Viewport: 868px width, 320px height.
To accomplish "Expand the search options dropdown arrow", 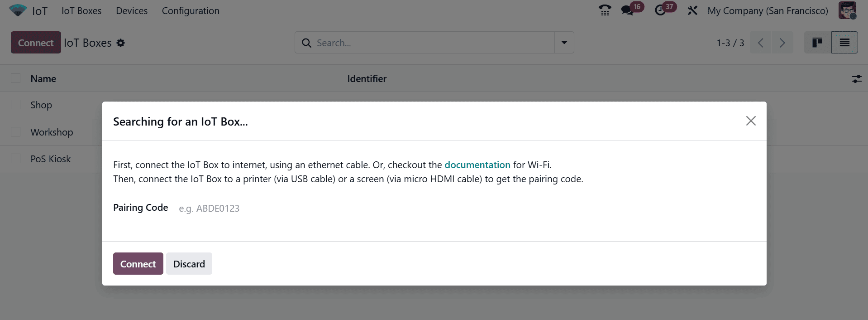I will click(x=564, y=43).
